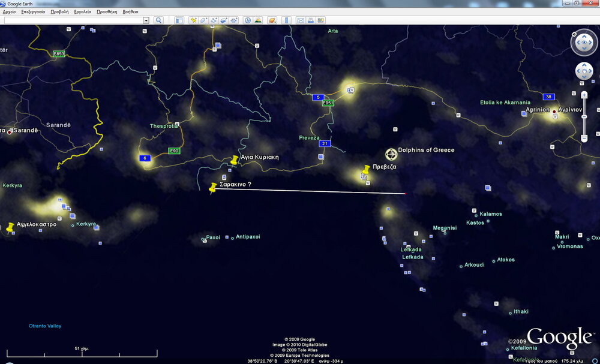The height and width of the screenshot is (364, 600).
Task: Toggle sunlight across the landscape
Action: pyautogui.click(x=258, y=20)
